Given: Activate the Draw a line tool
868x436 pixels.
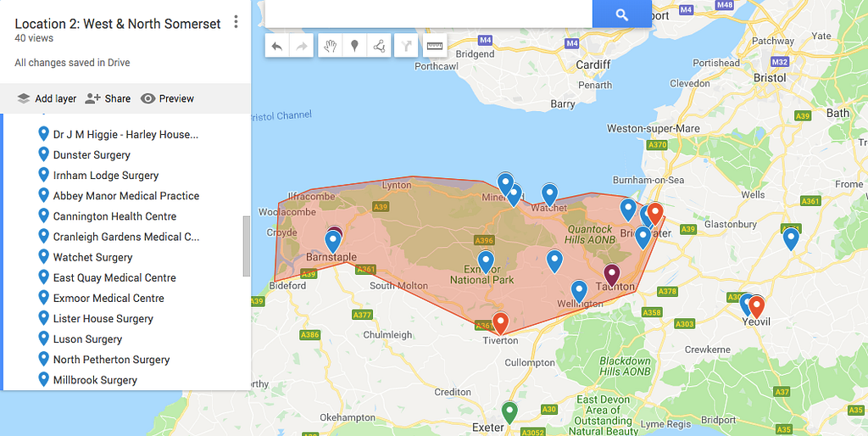Looking at the screenshot, I should click(379, 46).
